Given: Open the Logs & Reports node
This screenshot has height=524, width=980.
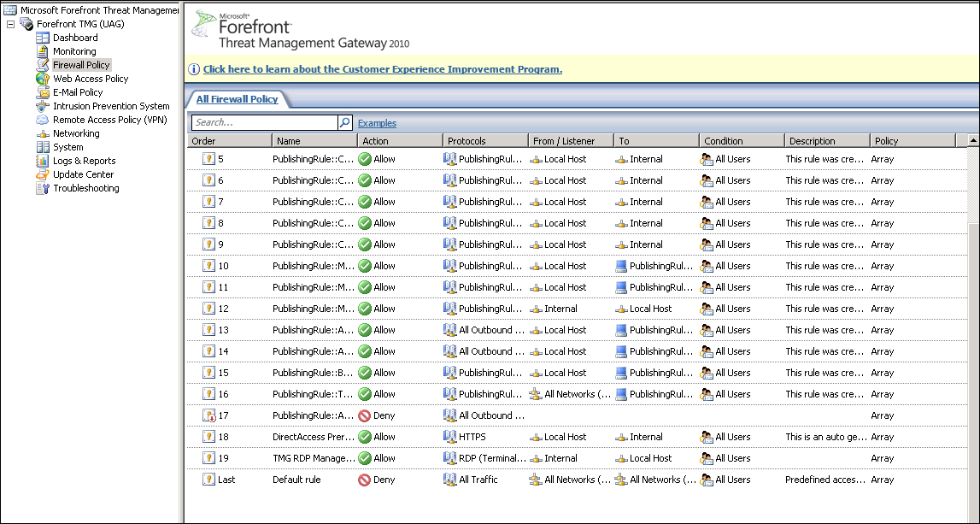Looking at the screenshot, I should [85, 161].
